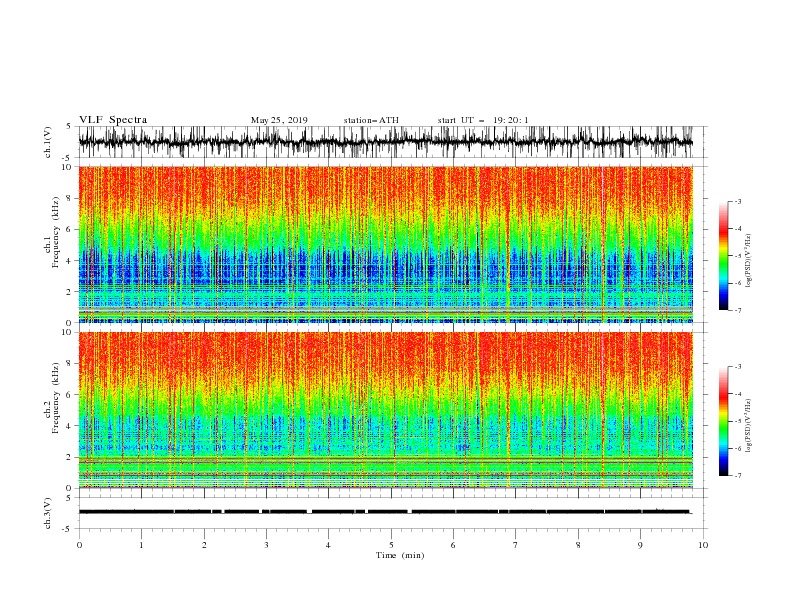
Task: Click the 'Time (min)' axis label
Action: [x=400, y=555]
